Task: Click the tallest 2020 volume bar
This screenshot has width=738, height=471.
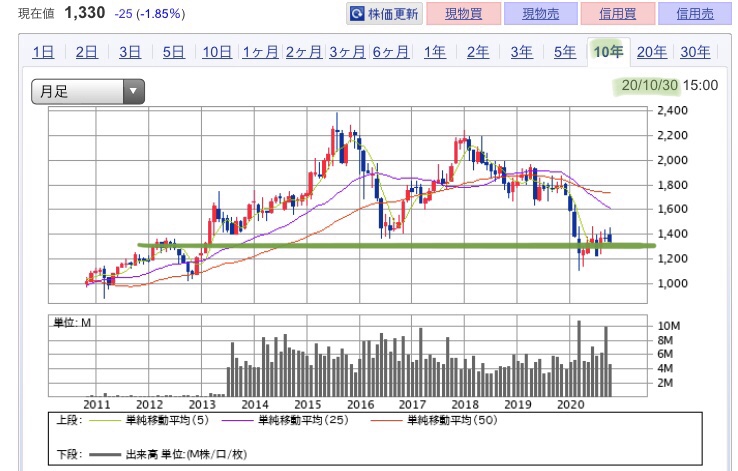Action: click(x=579, y=359)
